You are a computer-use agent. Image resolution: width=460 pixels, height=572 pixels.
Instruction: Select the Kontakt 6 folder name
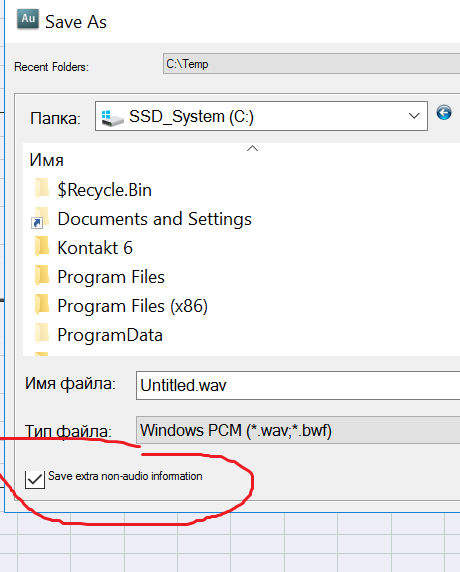[95, 248]
